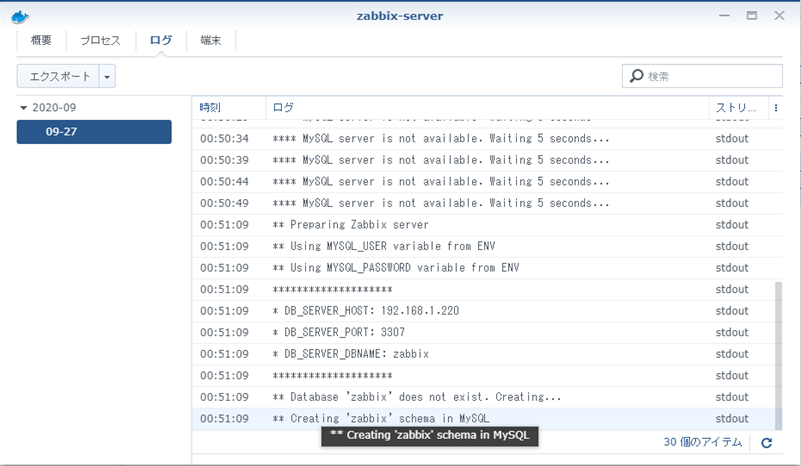
Task: Select the ログ tab
Action: click(x=161, y=40)
